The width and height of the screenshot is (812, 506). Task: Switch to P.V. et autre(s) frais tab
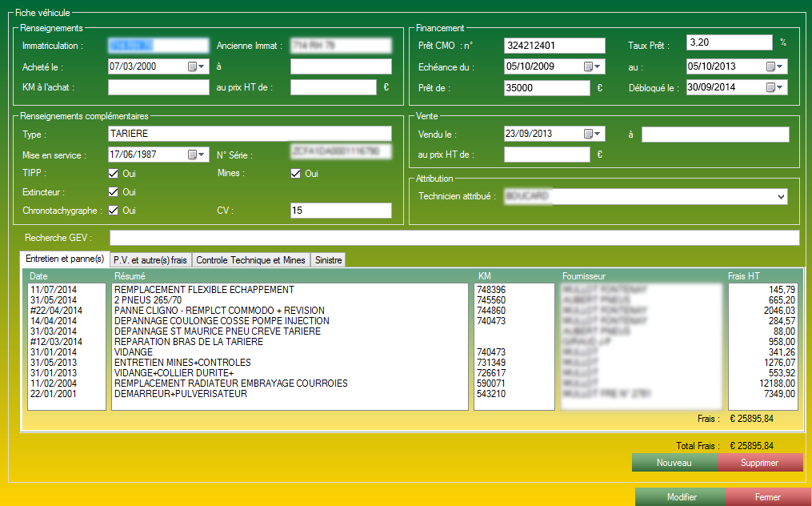point(150,260)
